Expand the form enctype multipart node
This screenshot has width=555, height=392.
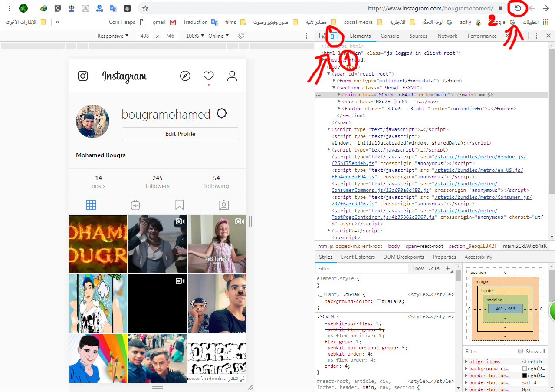tap(334, 81)
